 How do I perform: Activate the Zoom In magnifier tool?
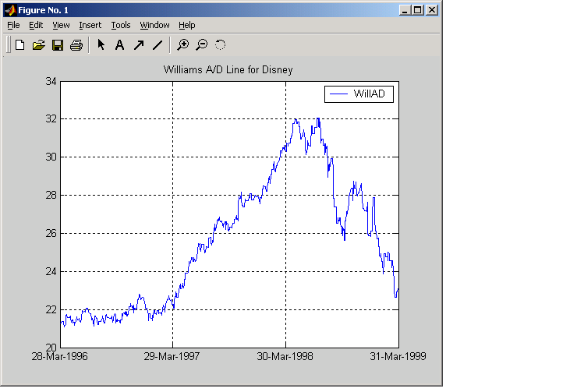point(183,45)
